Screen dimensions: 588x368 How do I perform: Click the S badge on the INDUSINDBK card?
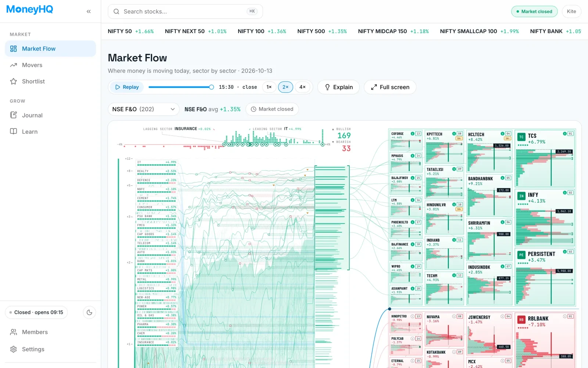502,266
